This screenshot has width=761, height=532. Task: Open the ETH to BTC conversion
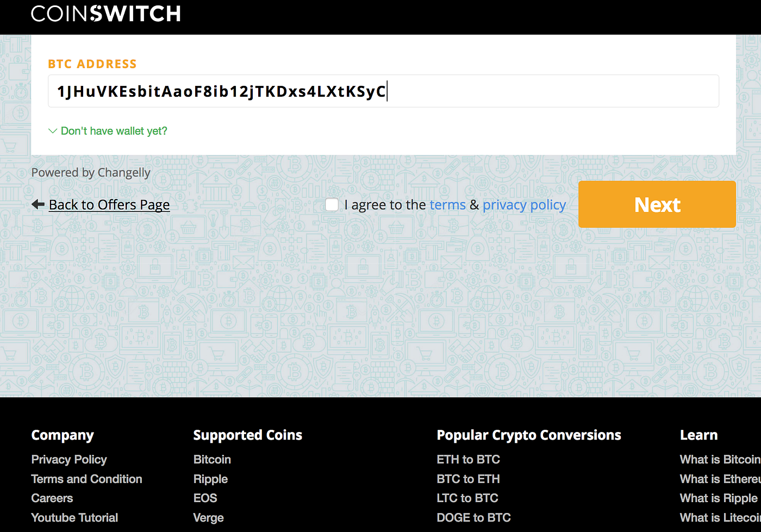pos(468,460)
